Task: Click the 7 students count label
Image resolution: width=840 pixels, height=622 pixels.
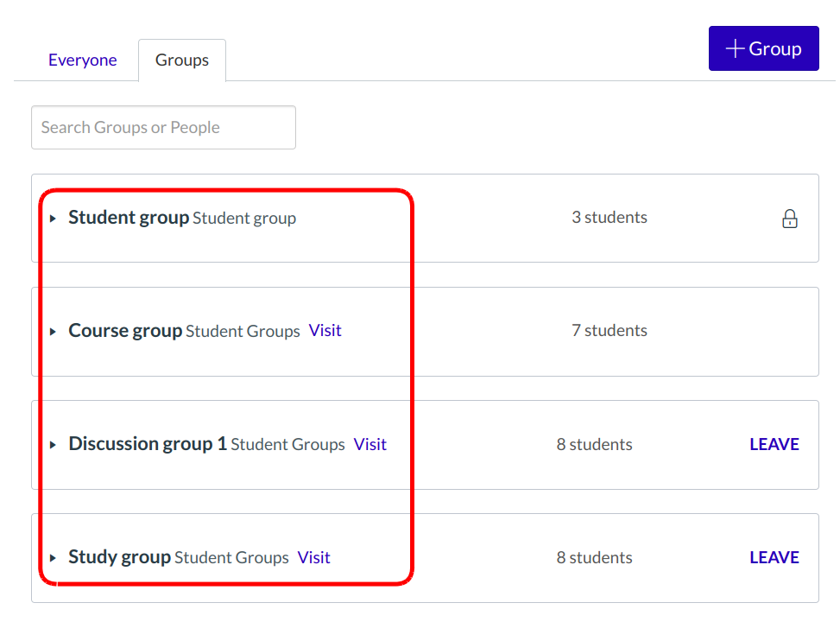Action: (609, 331)
